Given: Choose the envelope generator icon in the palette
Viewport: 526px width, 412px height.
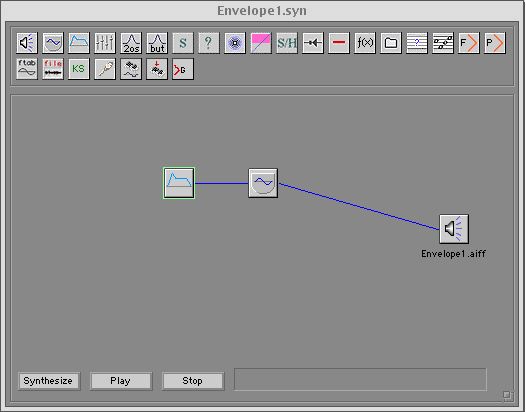Looking at the screenshot, I should click(x=79, y=43).
